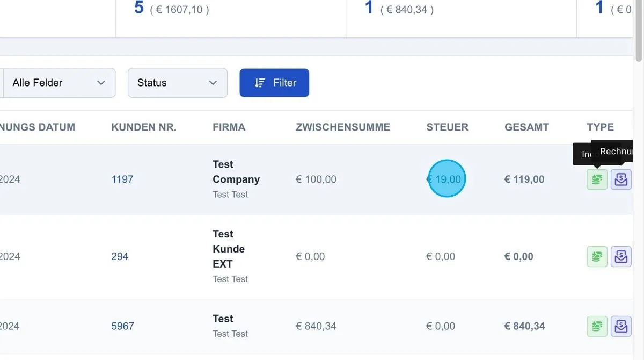Click the blue Filter button

(x=274, y=83)
